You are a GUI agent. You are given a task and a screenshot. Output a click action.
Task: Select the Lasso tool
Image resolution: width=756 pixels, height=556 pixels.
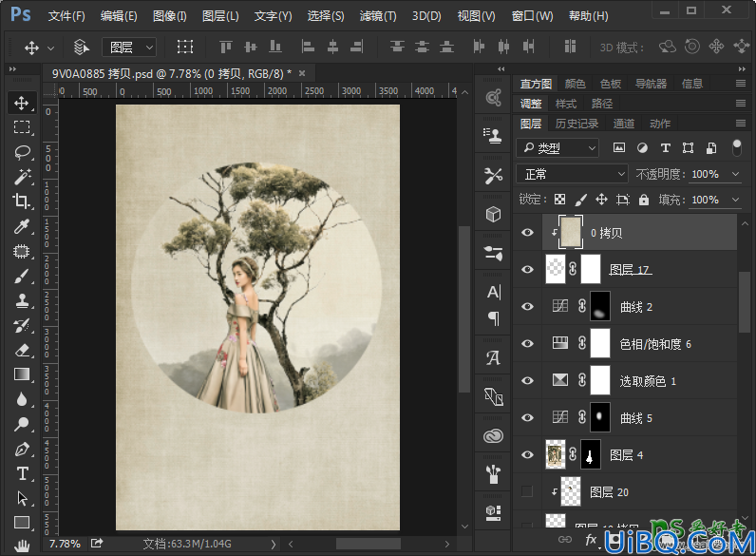(x=21, y=152)
